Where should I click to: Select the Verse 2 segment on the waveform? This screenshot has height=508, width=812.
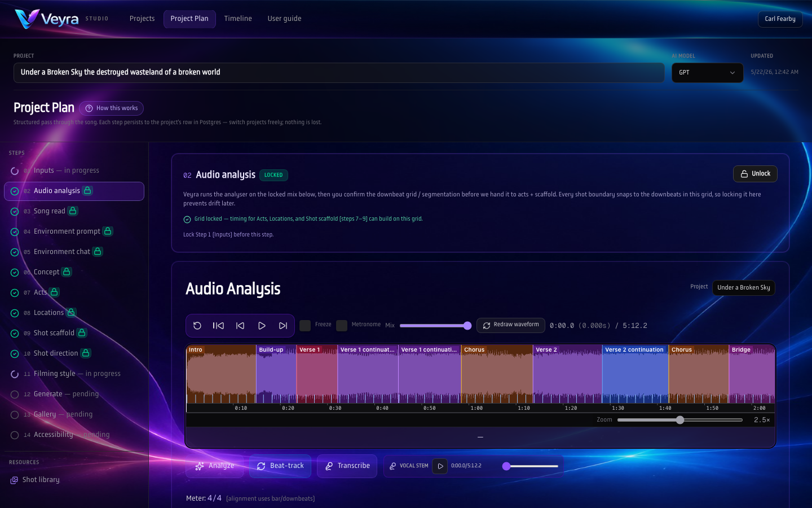pos(567,374)
